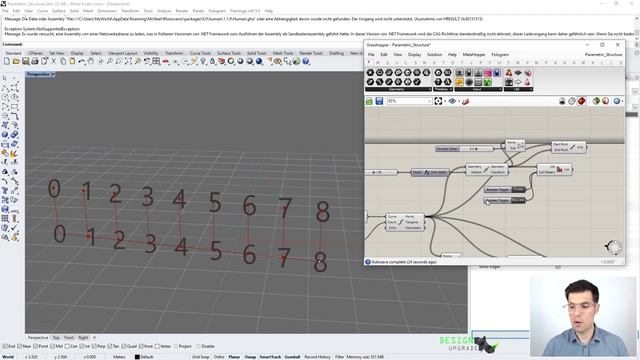Image resolution: width=640 pixels, height=360 pixels.
Task: Click the Number Slider on Grasshopper canvas
Action: click(x=464, y=149)
